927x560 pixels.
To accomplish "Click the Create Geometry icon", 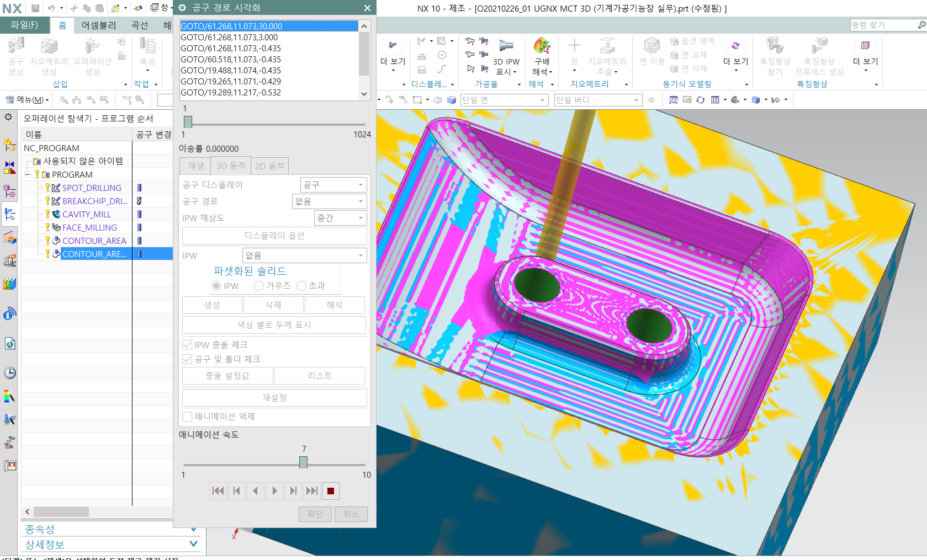I will 49,46.
